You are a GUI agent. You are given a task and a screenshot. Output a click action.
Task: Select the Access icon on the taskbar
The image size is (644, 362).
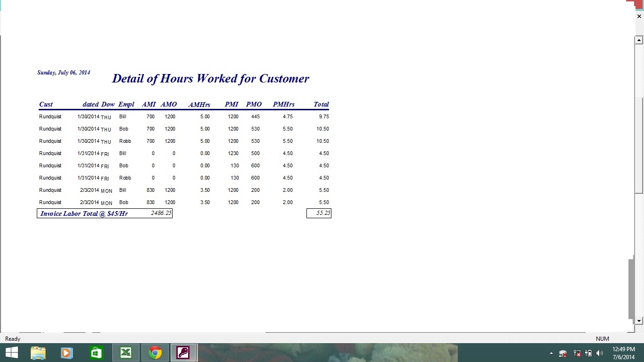coord(183,353)
